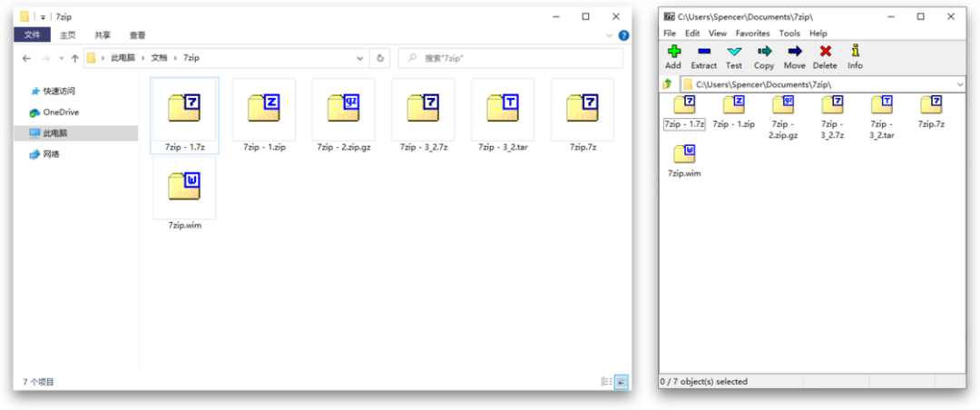Screen dimensions: 980x410
Task: Expand the 7-Zip path dropdown
Action: pos(960,83)
